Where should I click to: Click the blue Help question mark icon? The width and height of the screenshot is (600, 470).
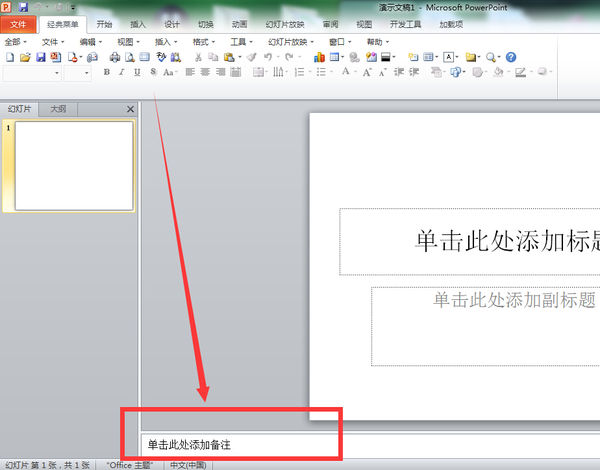[511, 58]
